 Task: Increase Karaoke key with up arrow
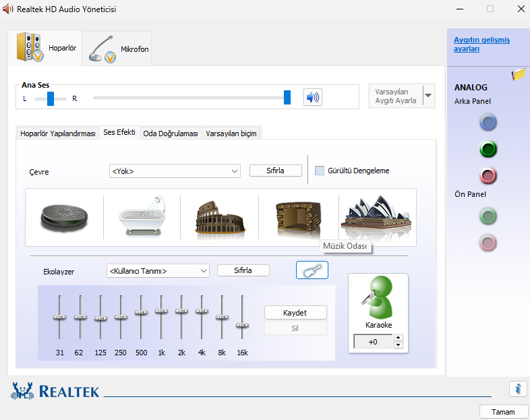(x=399, y=338)
